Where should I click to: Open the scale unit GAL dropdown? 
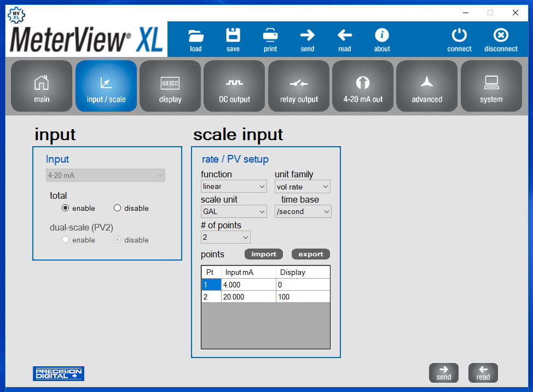[234, 211]
